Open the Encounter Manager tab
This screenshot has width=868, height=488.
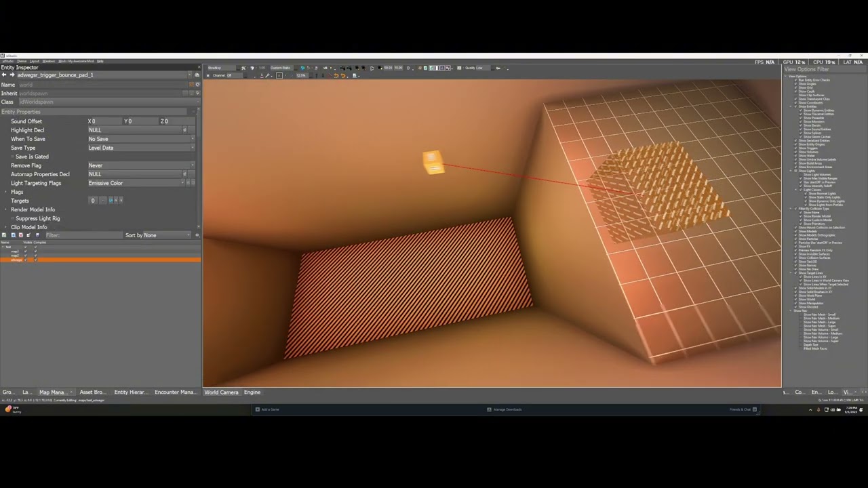176,392
